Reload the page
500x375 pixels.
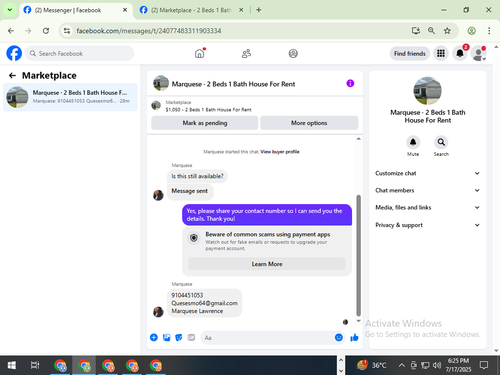coord(46,31)
